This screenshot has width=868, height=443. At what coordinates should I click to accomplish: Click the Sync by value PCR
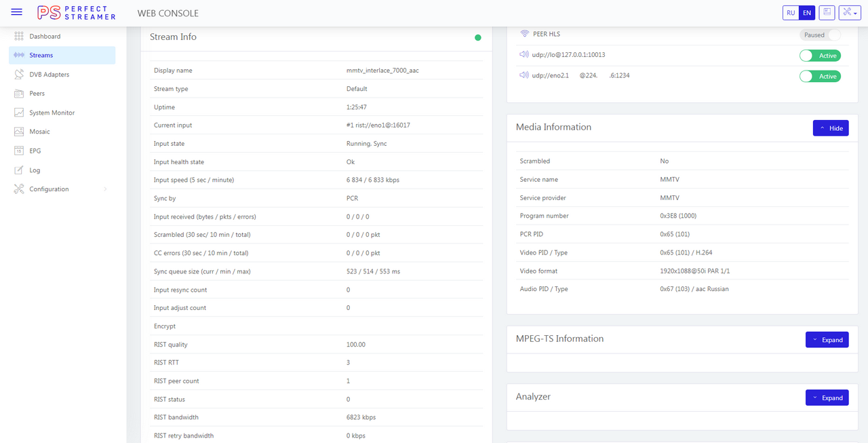click(352, 199)
